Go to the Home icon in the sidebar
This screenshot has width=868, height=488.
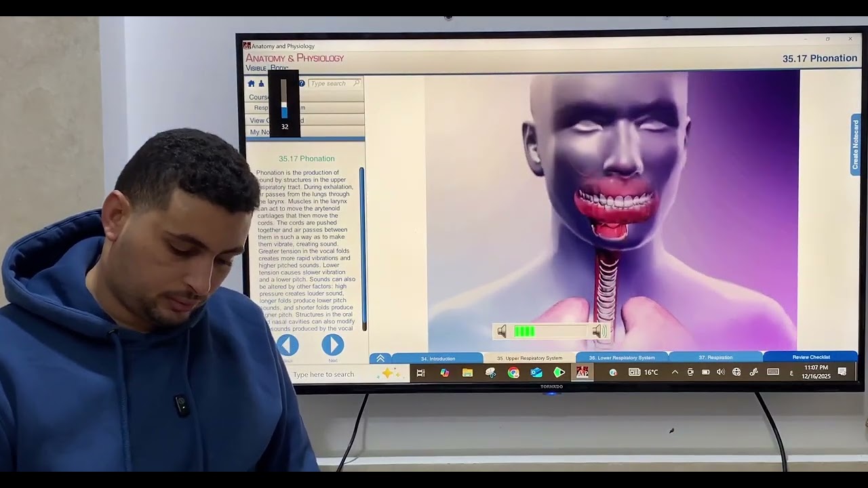[251, 83]
